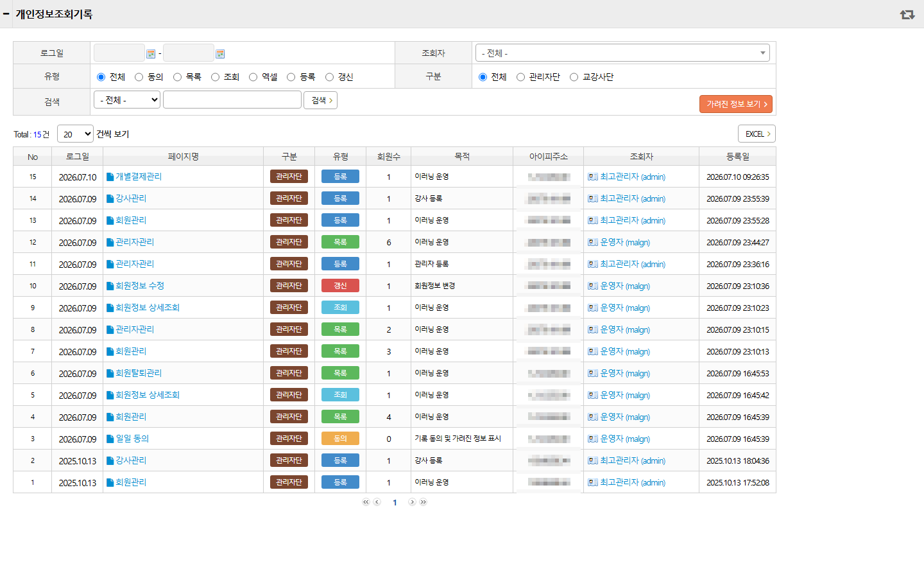Go to the first page with the double-left arrow
The image size is (924, 578).
(x=366, y=502)
